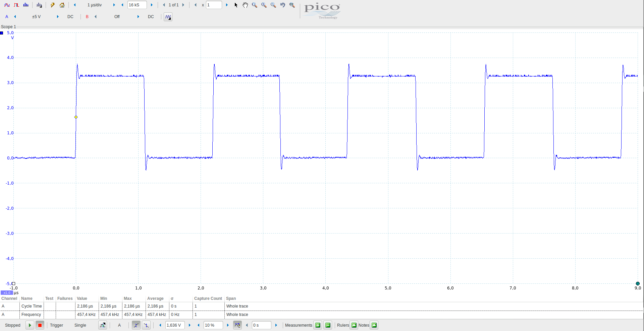Go to previous waveform buffer
Viewport: 644px width, 331px height.
click(164, 5)
